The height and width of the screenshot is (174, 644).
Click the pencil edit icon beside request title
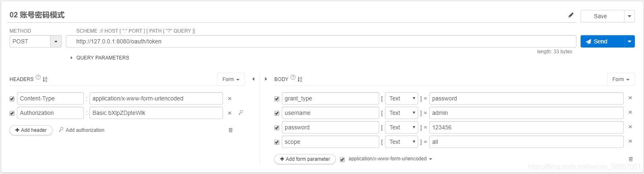click(x=571, y=15)
